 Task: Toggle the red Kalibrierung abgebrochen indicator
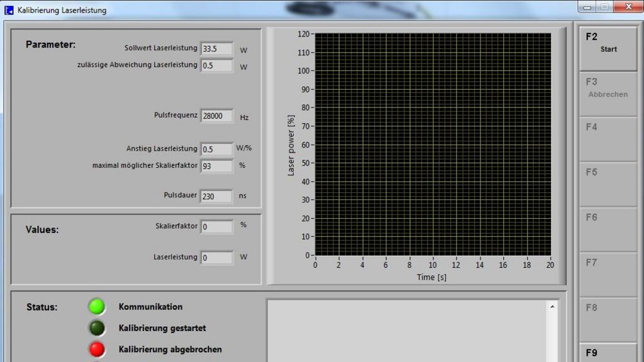coord(96,349)
